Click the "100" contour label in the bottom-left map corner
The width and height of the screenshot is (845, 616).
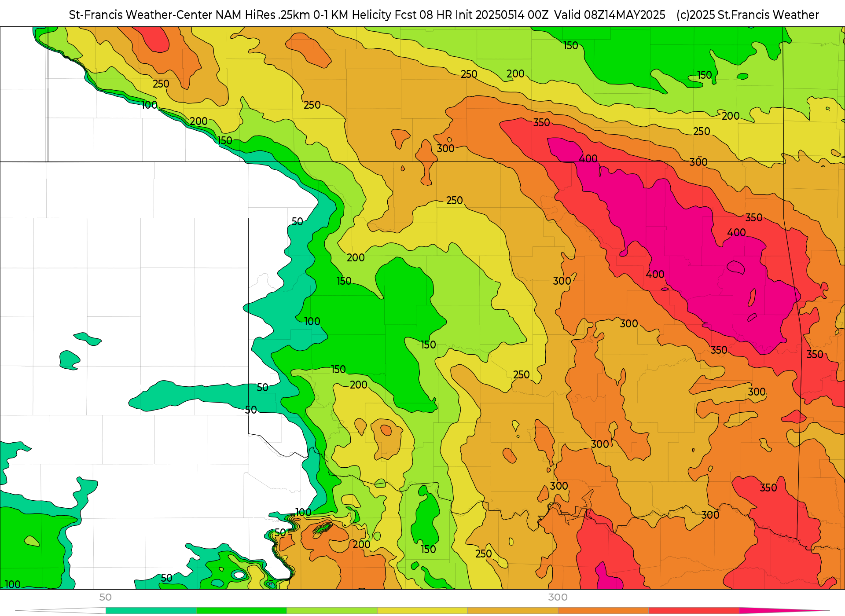13,584
